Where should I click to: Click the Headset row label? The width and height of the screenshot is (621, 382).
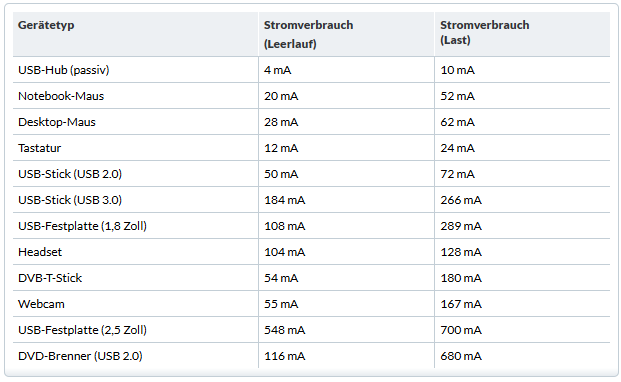pyautogui.click(x=40, y=252)
